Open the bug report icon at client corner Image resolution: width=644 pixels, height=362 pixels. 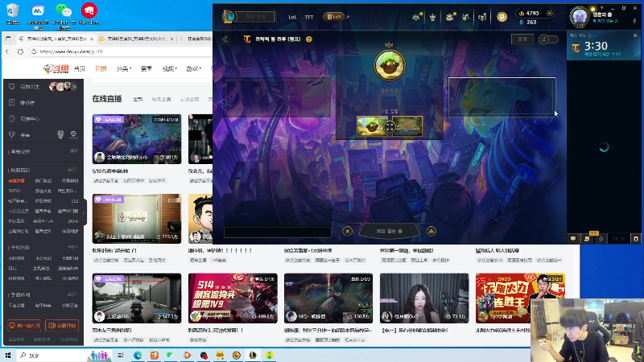point(636,238)
